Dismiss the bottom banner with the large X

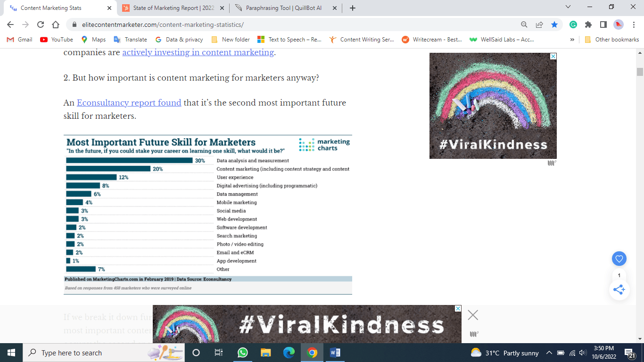point(473,315)
